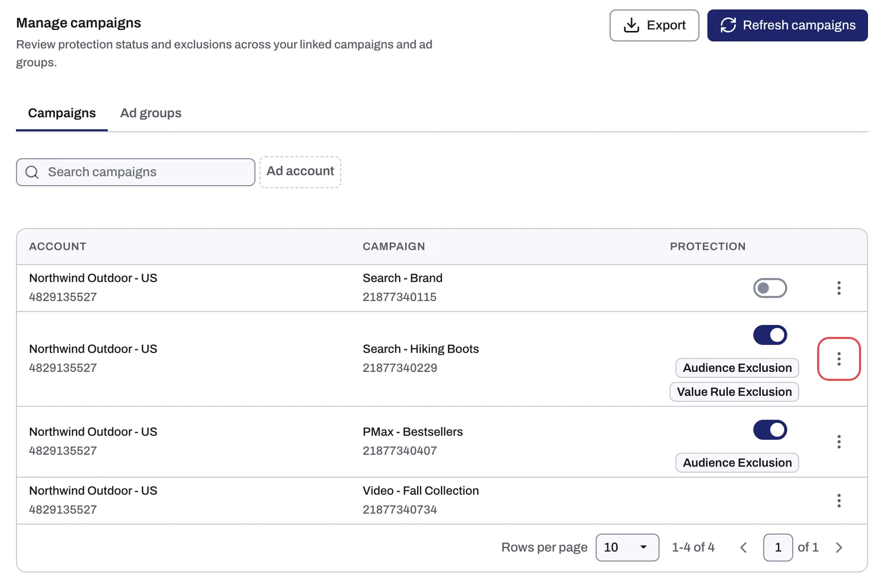This screenshot has width=884, height=588.
Task: Click the Search - Brand campaign name
Action: coord(403,278)
